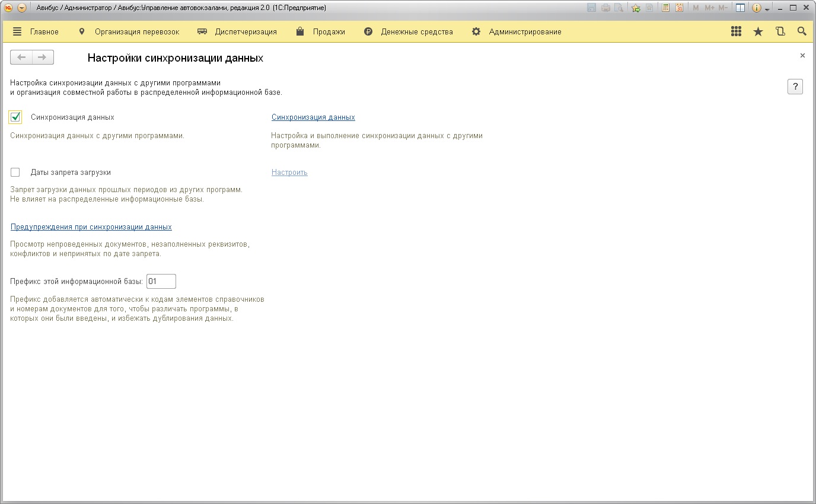Screen dimensions: 816x504
Task: Toggle the window panels layout icon
Action: pos(740,8)
